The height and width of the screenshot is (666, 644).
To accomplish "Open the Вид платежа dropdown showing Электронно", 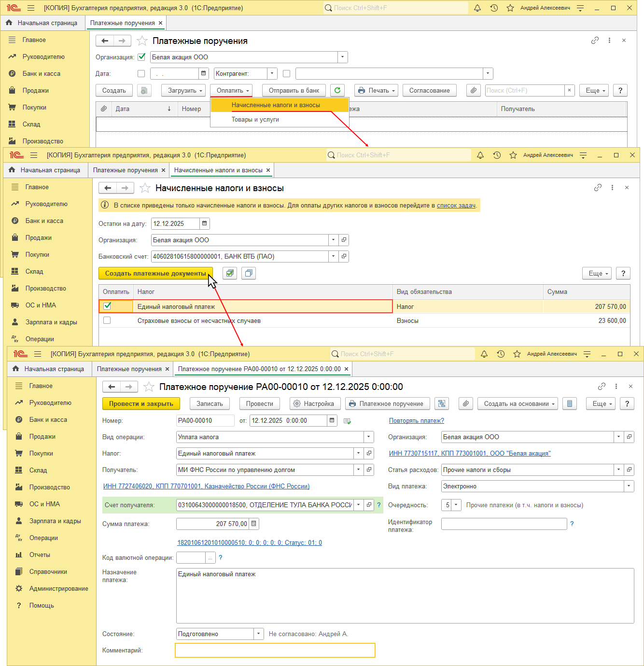I will click(x=629, y=486).
